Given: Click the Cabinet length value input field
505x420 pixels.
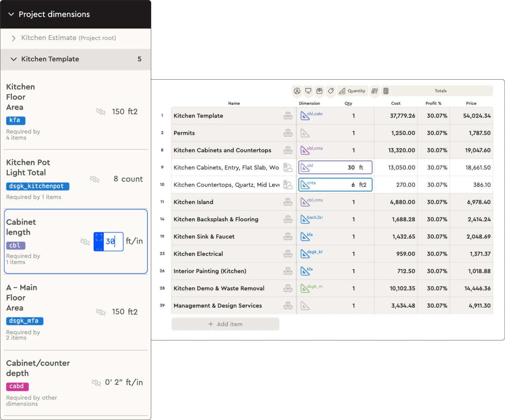Looking at the screenshot, I should click(113, 242).
